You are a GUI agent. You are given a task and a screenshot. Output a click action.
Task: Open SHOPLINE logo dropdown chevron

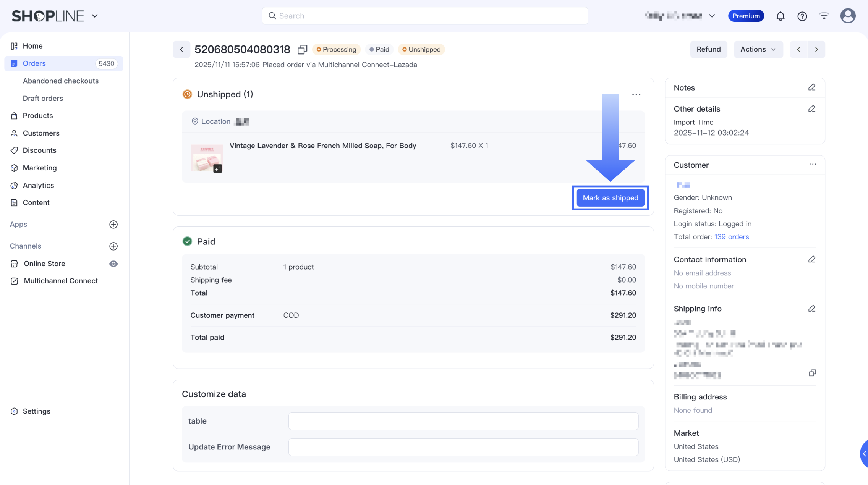(95, 16)
